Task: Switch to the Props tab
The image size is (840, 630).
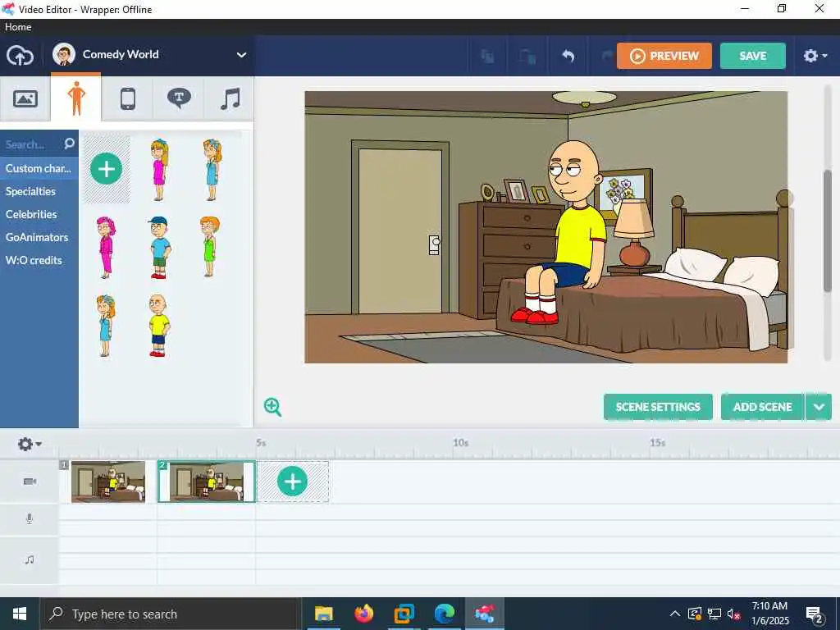Action: (x=127, y=98)
